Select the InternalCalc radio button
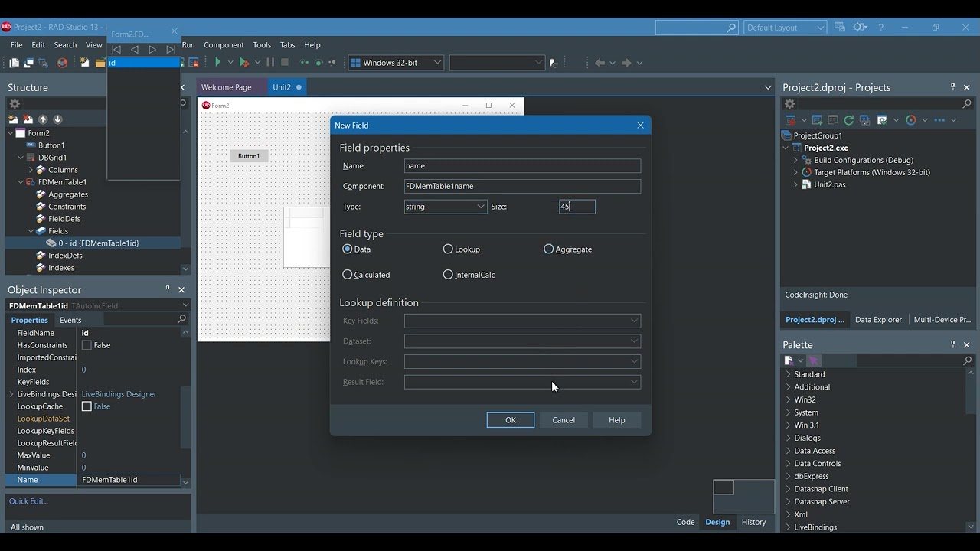 click(448, 275)
